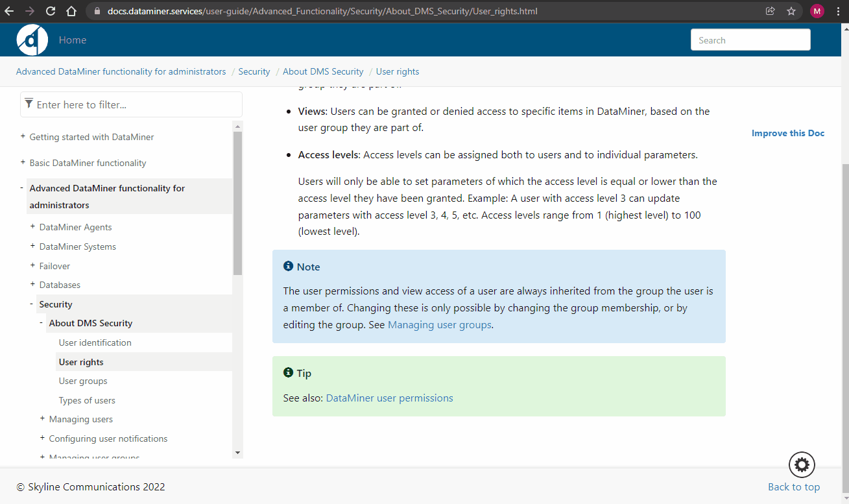
Task: Click the Skyline Communications 2022 footer text
Action: click(x=90, y=486)
